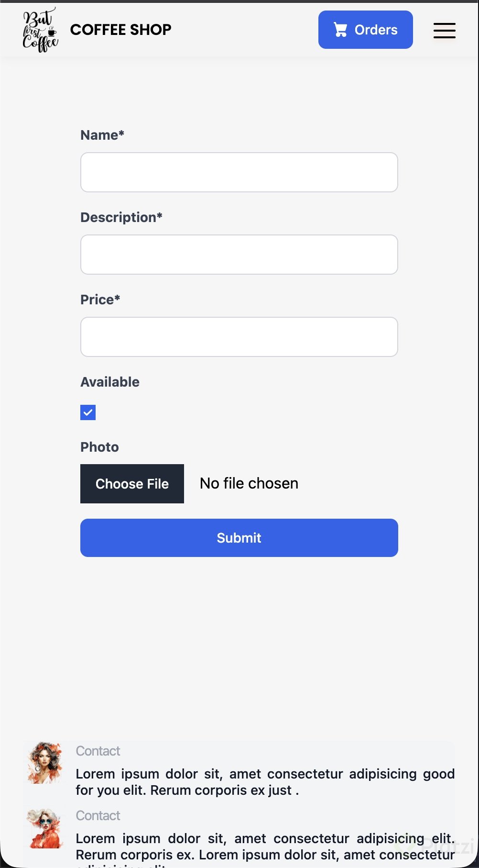Click the Available label text

click(x=110, y=382)
